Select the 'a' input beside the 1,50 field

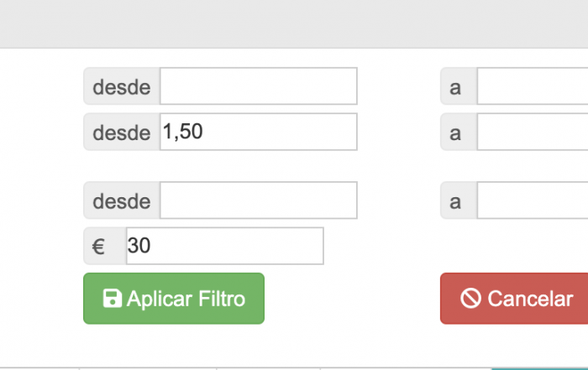point(533,132)
